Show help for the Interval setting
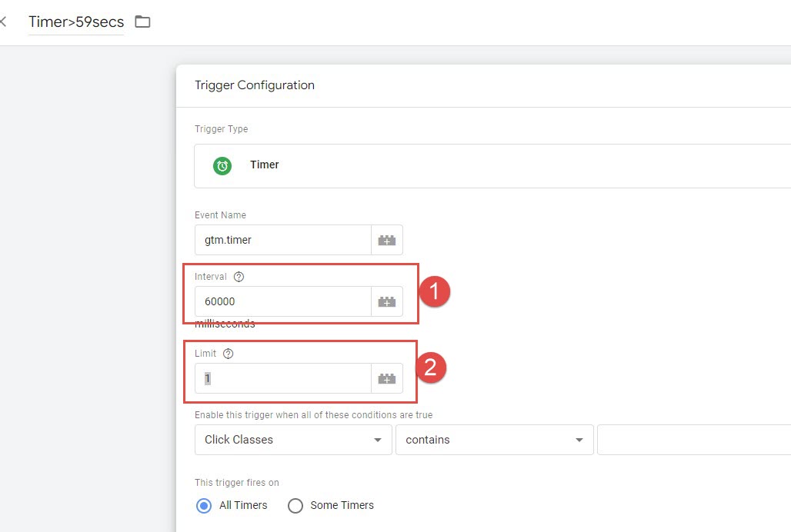 (x=239, y=277)
